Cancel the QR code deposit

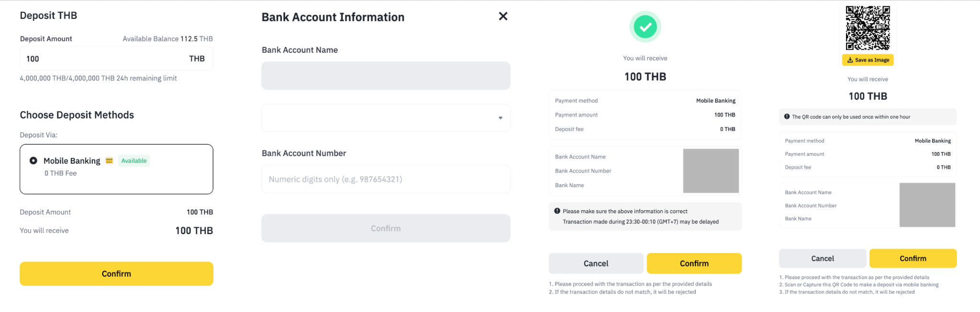point(822,258)
